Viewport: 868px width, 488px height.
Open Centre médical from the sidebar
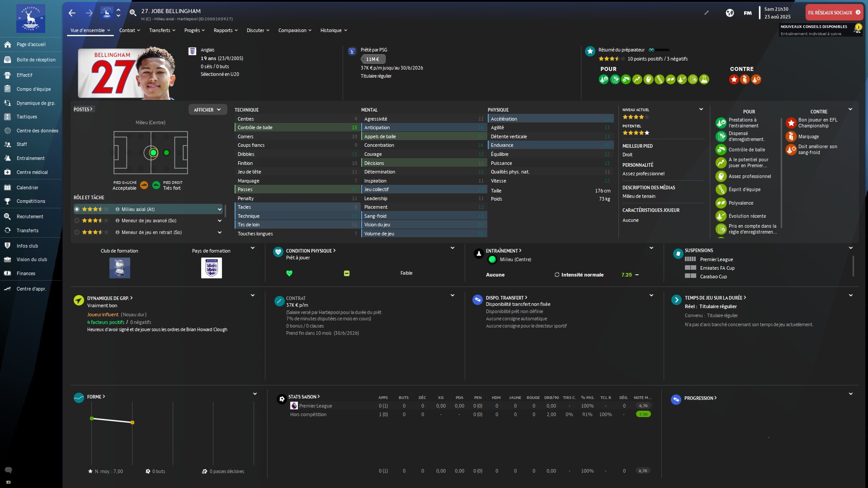pos(32,172)
